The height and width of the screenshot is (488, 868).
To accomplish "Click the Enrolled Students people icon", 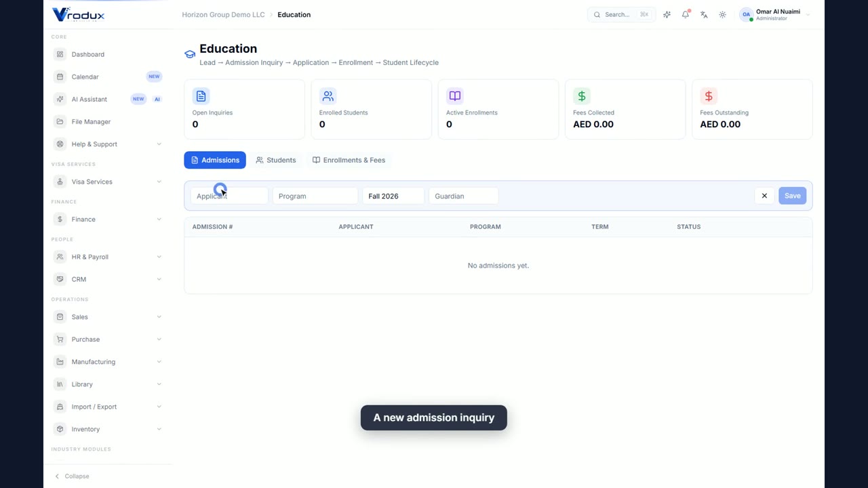I will point(328,96).
